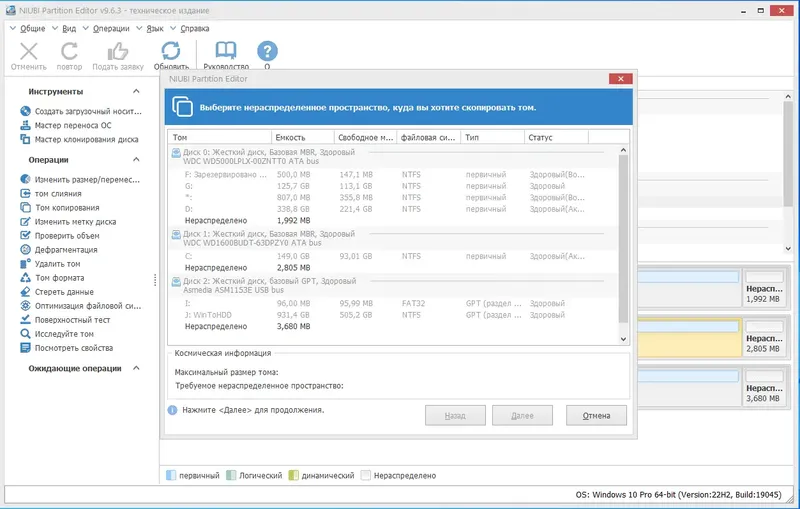Viewport: 800px width, 509px height.
Task: Click the 3,680 MB unallocated disk map block
Action: click(764, 387)
